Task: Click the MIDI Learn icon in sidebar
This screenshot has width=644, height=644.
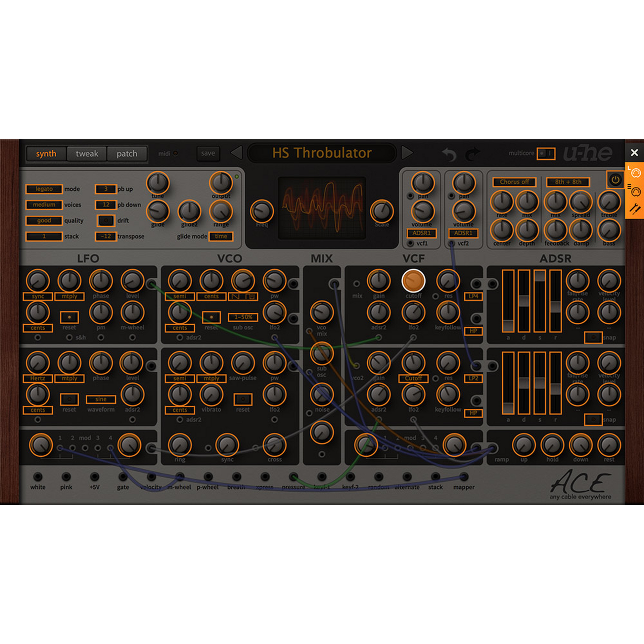Action: pos(635,173)
